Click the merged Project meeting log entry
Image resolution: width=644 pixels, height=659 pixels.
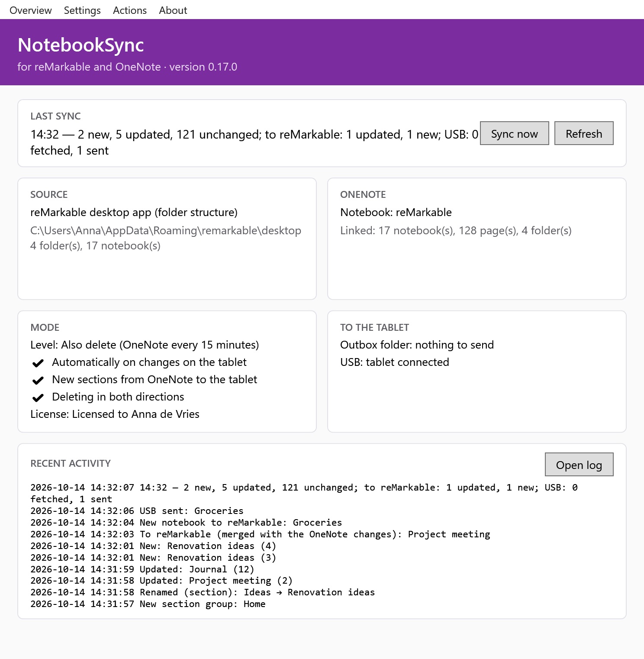pos(260,534)
